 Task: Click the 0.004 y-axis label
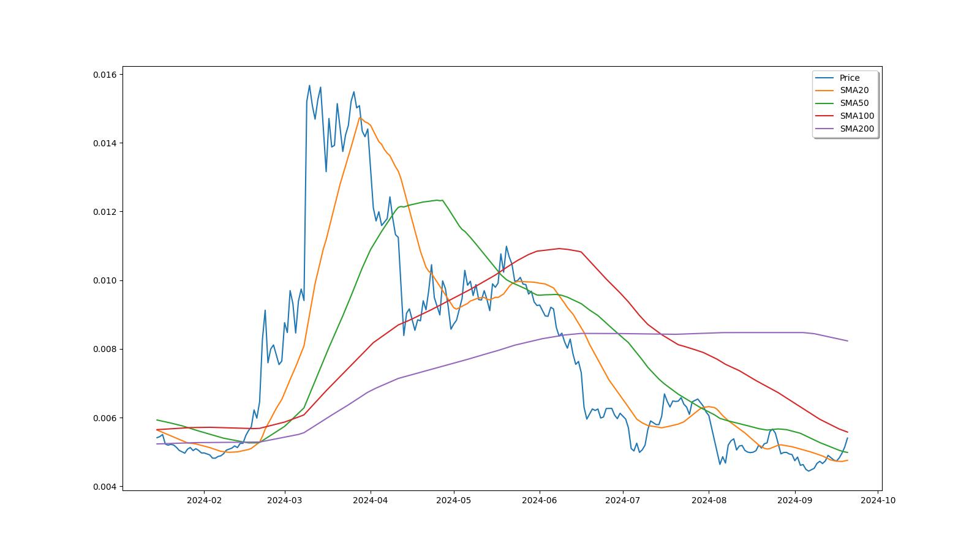click(x=105, y=487)
